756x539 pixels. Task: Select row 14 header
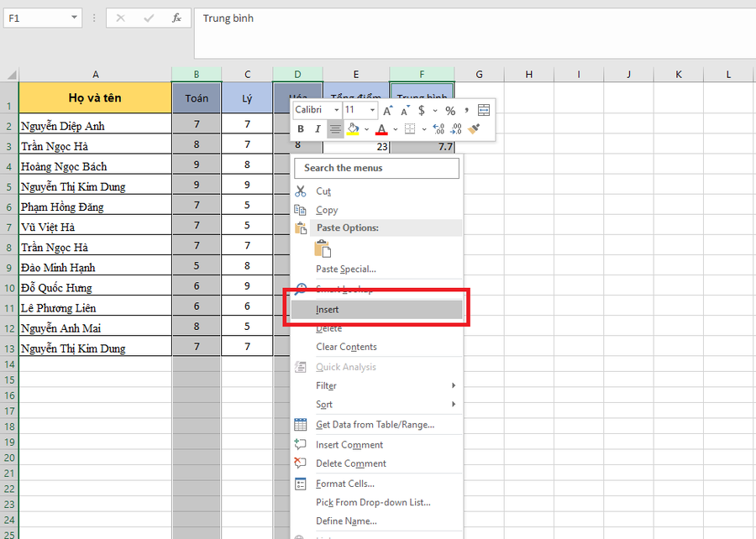9,364
